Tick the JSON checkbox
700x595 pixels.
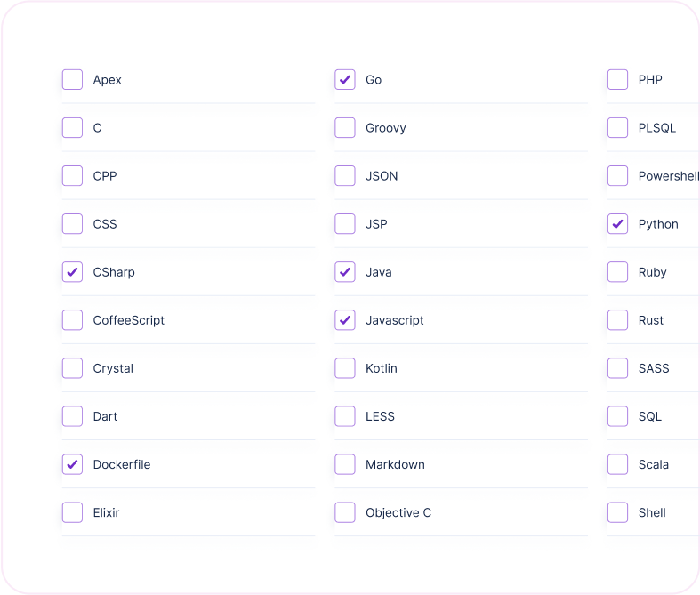(345, 176)
